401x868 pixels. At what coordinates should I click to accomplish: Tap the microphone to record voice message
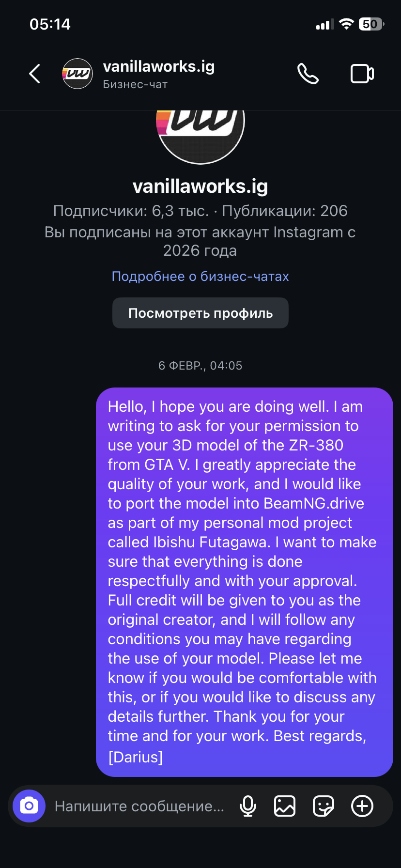[248, 806]
